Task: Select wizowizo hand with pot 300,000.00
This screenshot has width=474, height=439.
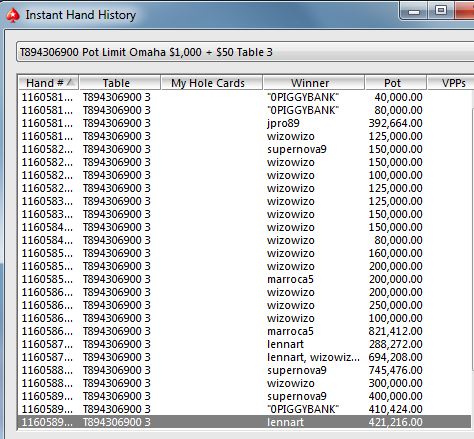Action: 245,383
